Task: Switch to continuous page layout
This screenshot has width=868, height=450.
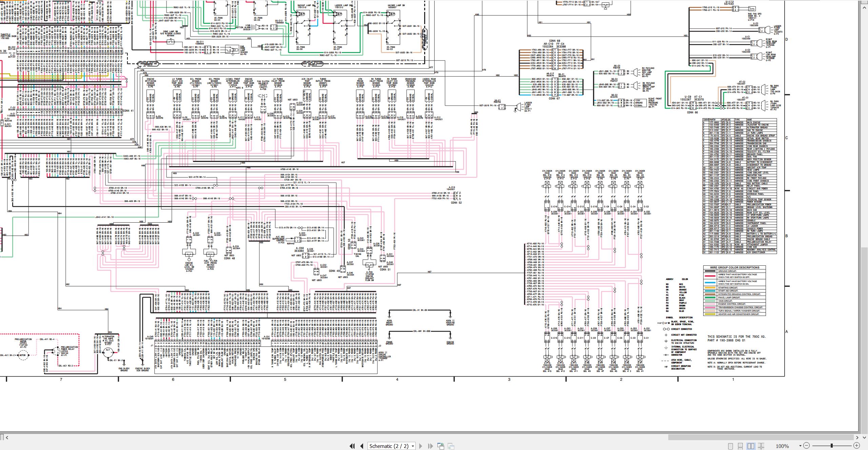Action: tap(741, 446)
